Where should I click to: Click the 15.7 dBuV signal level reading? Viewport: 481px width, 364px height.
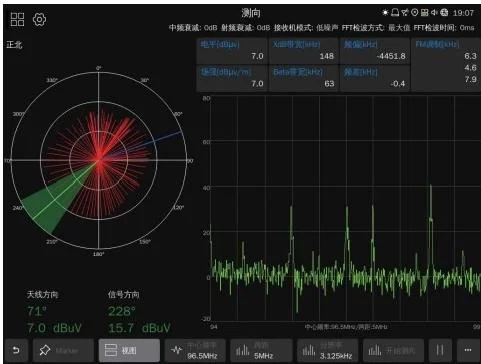coord(139,328)
